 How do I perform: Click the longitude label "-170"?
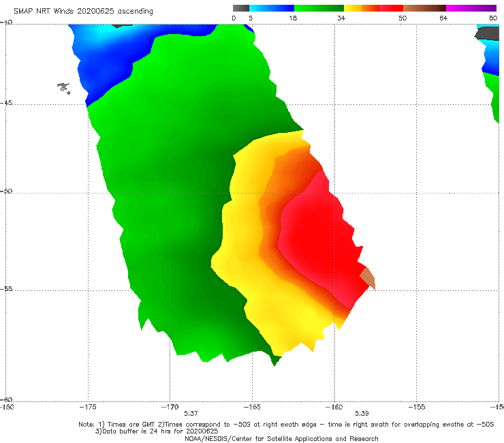[170, 407]
